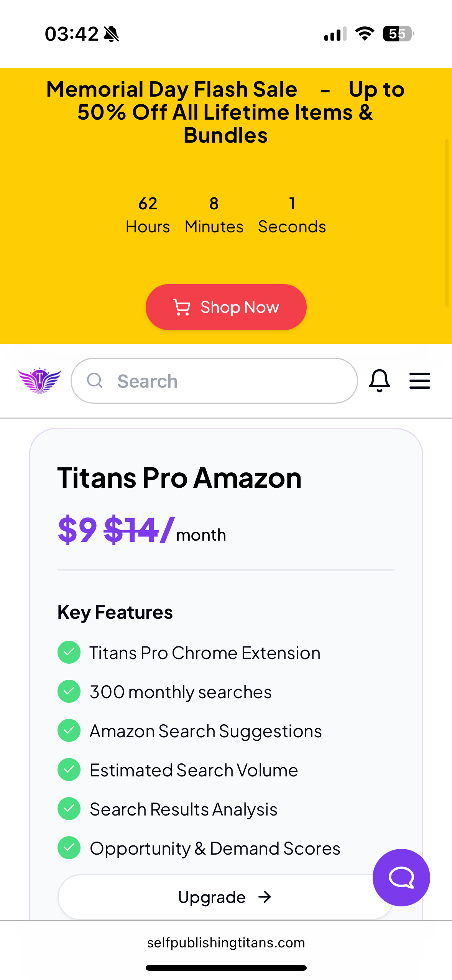The width and height of the screenshot is (452, 980).
Task: Click the Upgrade button
Action: click(x=225, y=897)
